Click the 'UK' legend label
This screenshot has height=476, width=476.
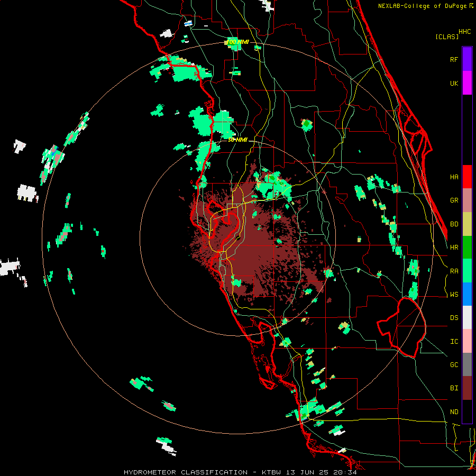click(x=454, y=83)
